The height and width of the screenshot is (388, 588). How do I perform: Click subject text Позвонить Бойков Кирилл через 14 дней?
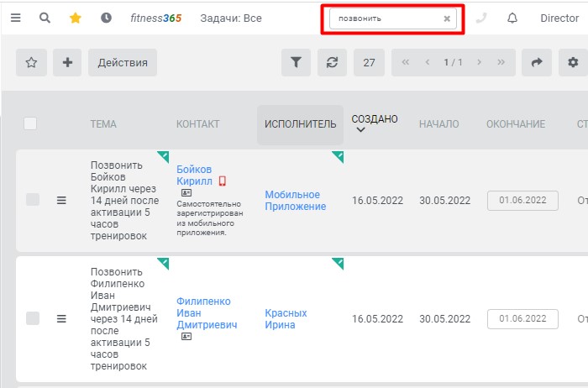(124, 200)
